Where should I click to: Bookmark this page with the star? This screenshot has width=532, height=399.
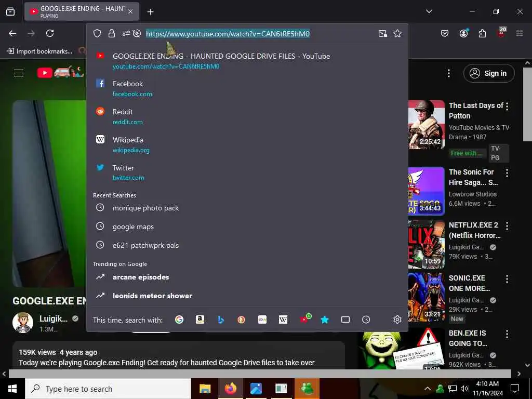(397, 33)
